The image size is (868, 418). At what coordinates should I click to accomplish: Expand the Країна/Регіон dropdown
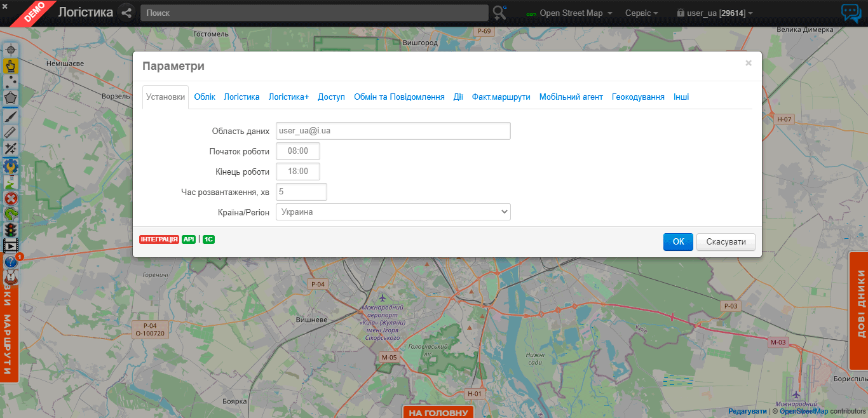(x=393, y=212)
